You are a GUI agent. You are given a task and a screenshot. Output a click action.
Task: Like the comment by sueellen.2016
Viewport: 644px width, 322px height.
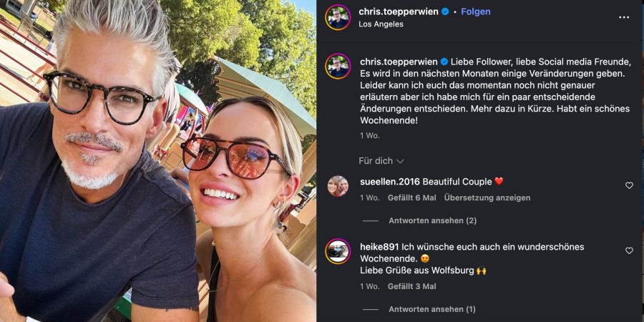pyautogui.click(x=629, y=185)
